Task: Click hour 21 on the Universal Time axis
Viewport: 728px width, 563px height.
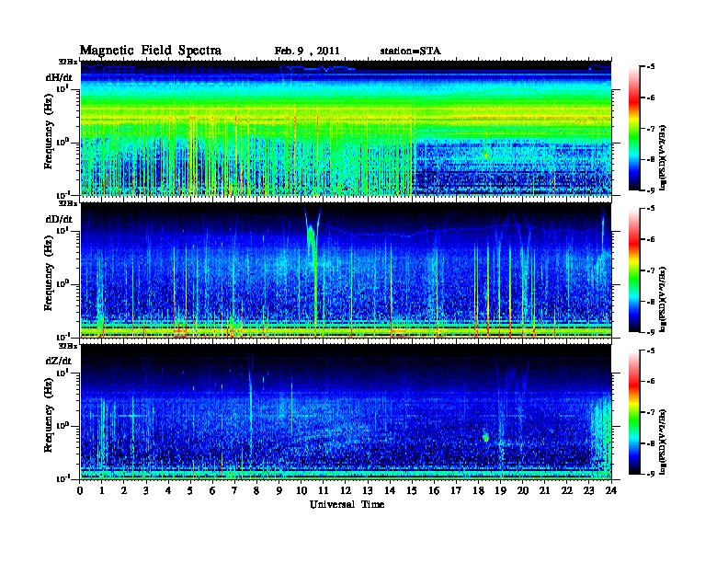Action: pos(544,491)
